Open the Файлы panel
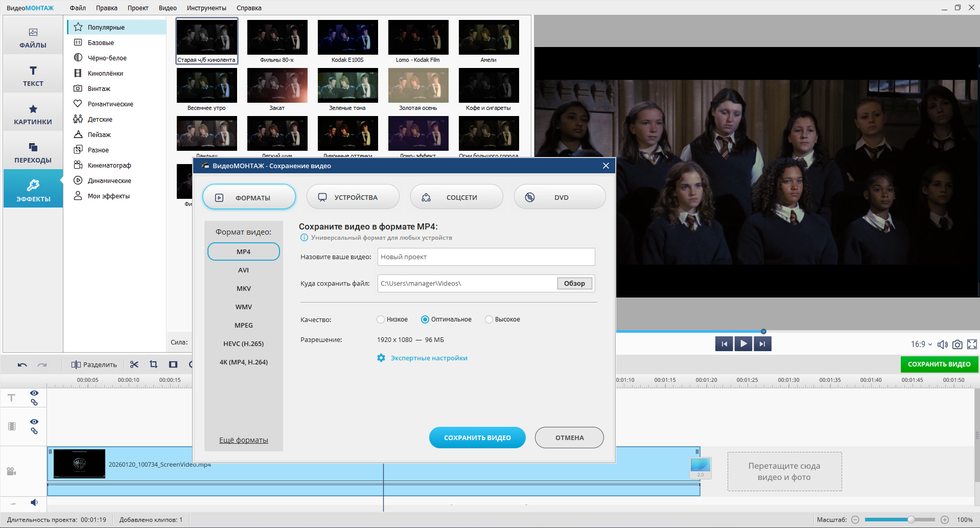Viewport: 980px width, 528px height. 33,38
